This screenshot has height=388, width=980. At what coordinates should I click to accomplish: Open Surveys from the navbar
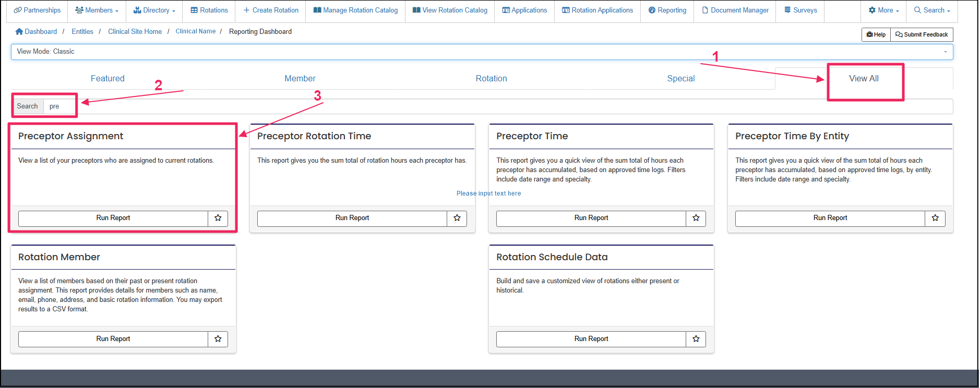coord(800,10)
